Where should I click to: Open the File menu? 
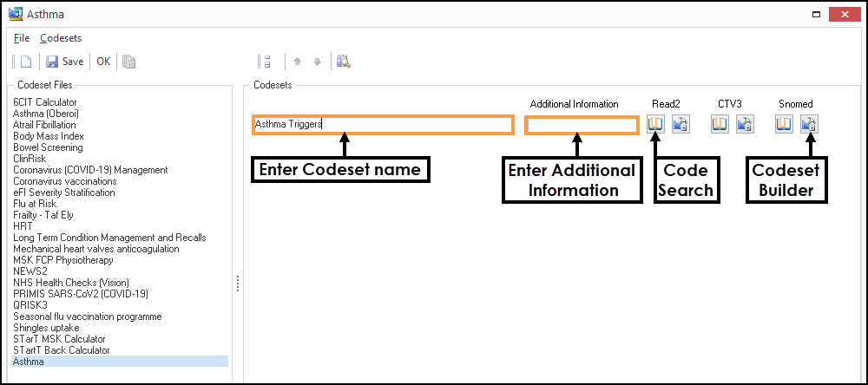[x=22, y=38]
